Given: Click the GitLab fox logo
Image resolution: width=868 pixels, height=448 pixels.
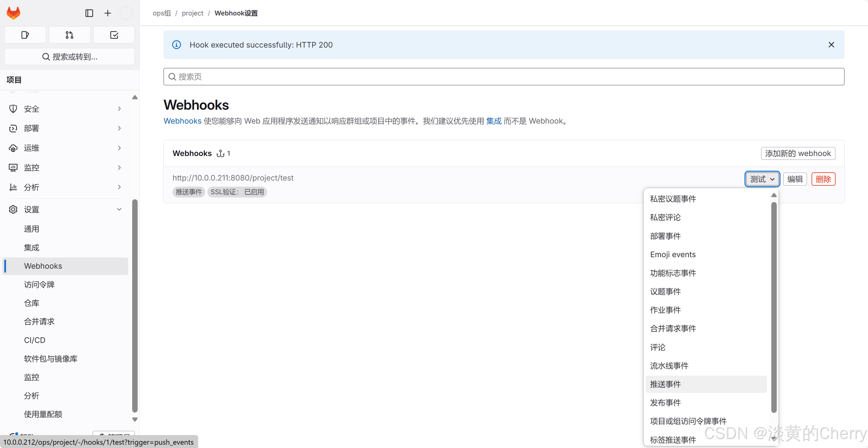Looking at the screenshot, I should 13,13.
